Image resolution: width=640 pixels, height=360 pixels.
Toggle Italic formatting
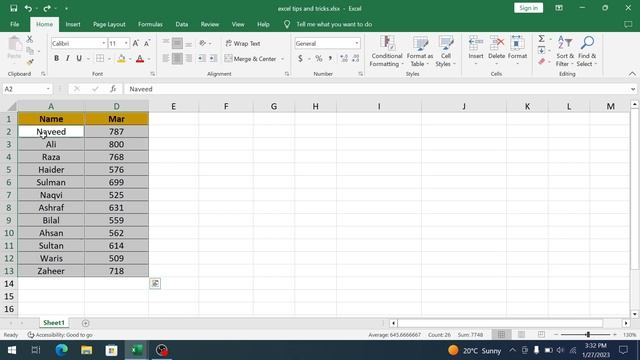point(67,59)
